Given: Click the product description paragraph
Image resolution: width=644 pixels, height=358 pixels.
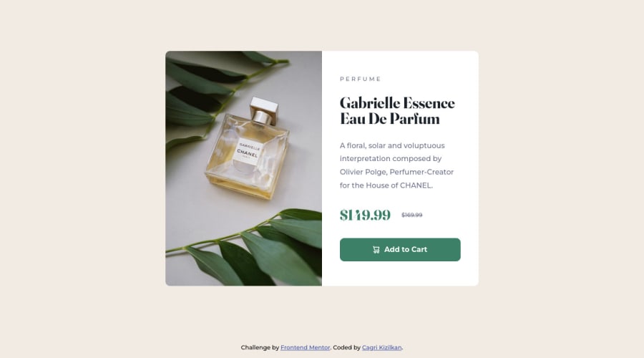Looking at the screenshot, I should click(x=396, y=165).
